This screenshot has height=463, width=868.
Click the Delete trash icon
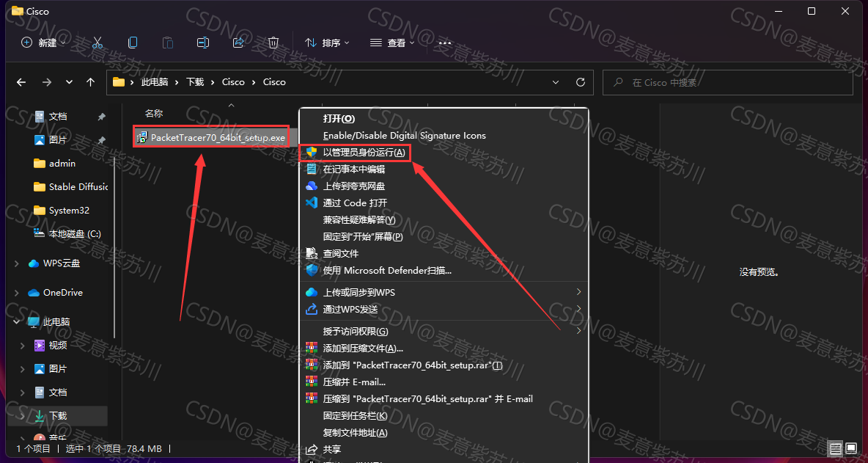coord(273,43)
